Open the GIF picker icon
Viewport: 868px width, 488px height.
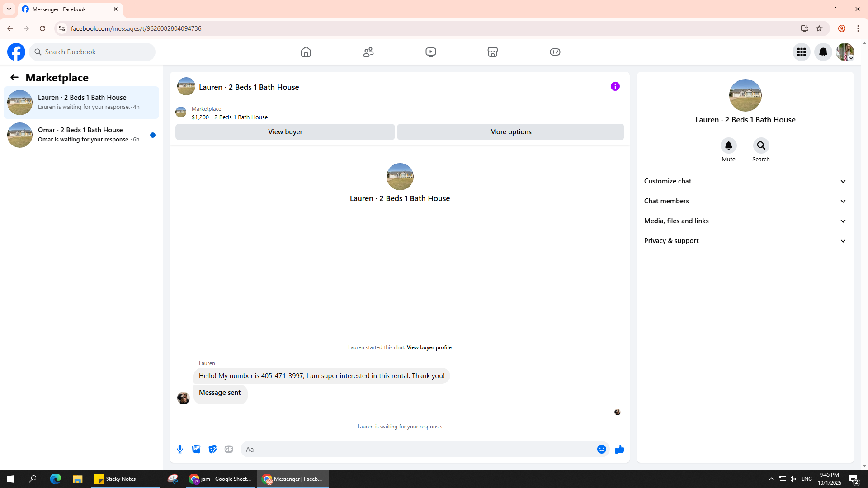pos(229,449)
